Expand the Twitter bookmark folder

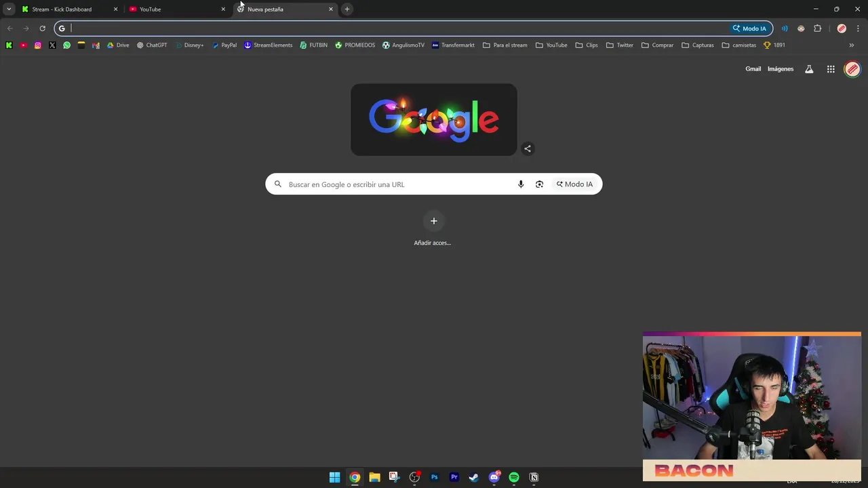[620, 45]
